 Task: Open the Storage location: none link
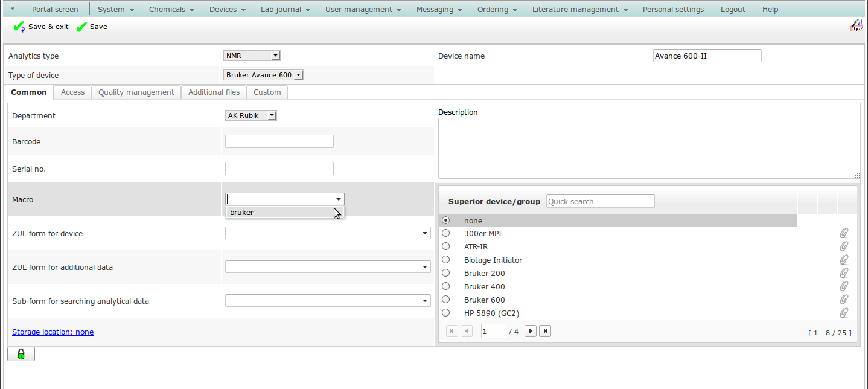53,332
